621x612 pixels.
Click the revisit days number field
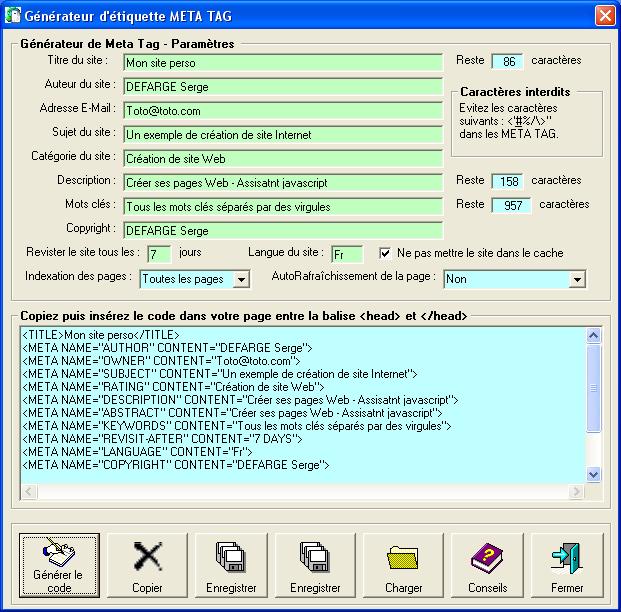point(158,254)
